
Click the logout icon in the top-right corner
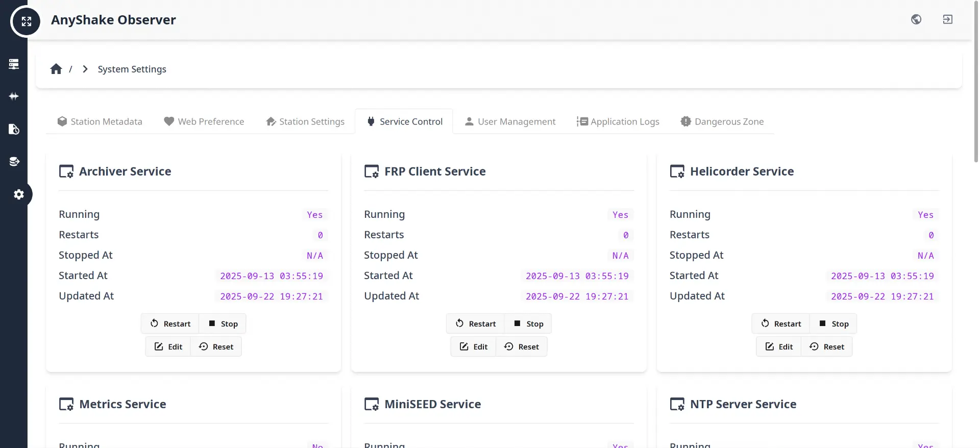(948, 19)
